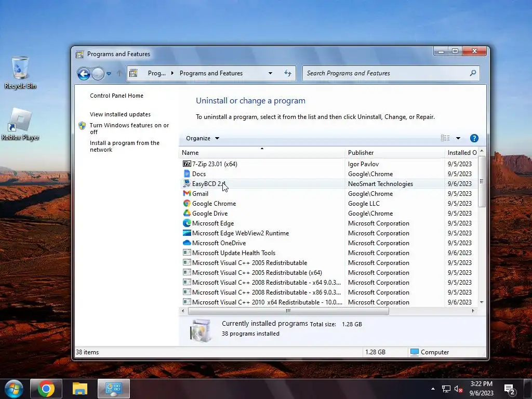Click the shield icon beside Windows features
The width and height of the screenshot is (532, 399).
click(x=82, y=126)
